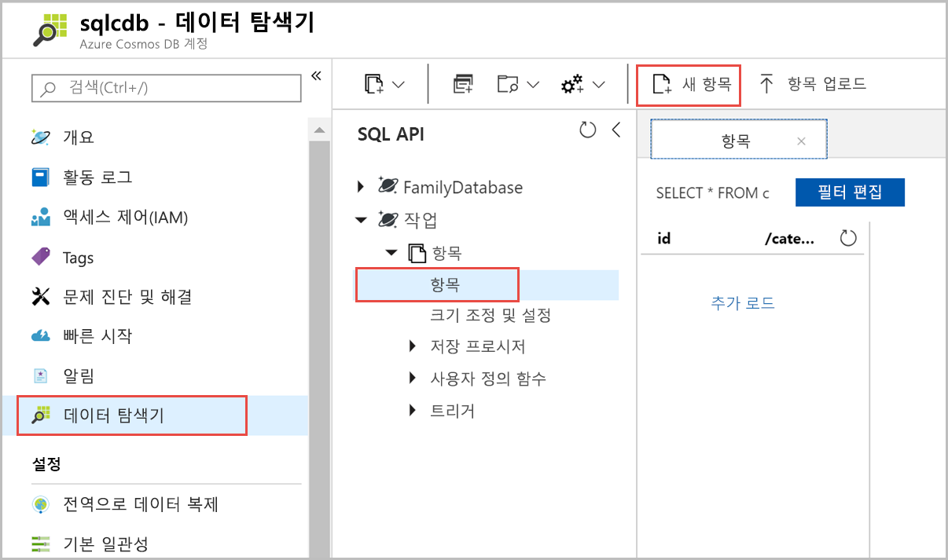Refresh the items list next to /cate column
Viewport: 948px width, 560px height.
coord(848,239)
